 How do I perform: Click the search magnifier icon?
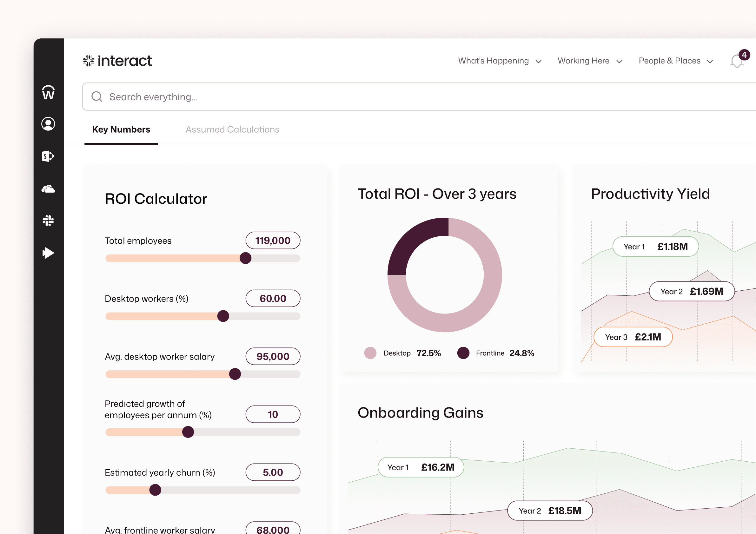(97, 96)
